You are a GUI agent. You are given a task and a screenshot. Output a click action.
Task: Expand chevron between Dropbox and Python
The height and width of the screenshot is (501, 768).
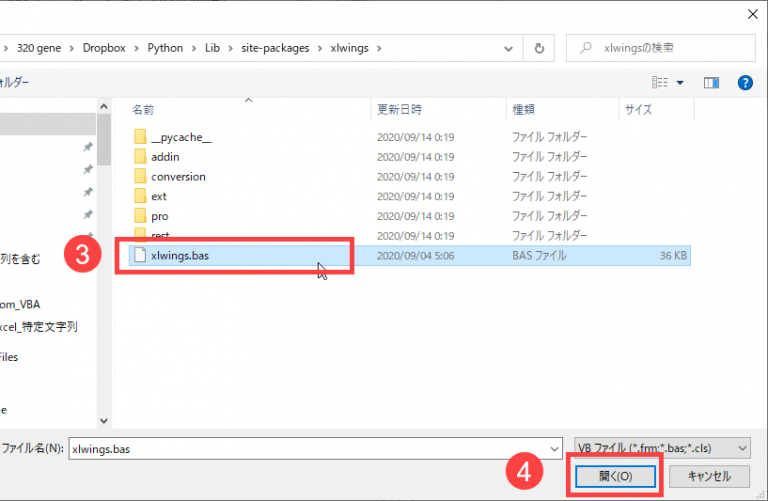coord(136,48)
